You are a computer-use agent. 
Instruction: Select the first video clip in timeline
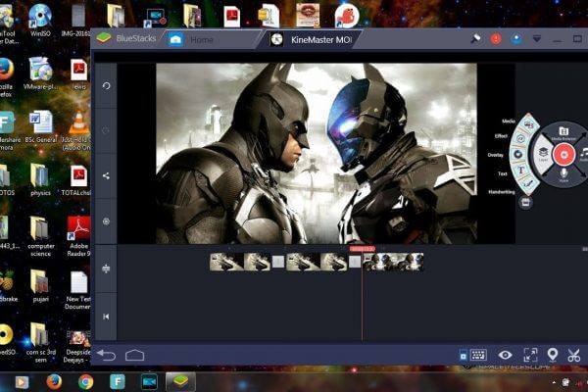226,262
